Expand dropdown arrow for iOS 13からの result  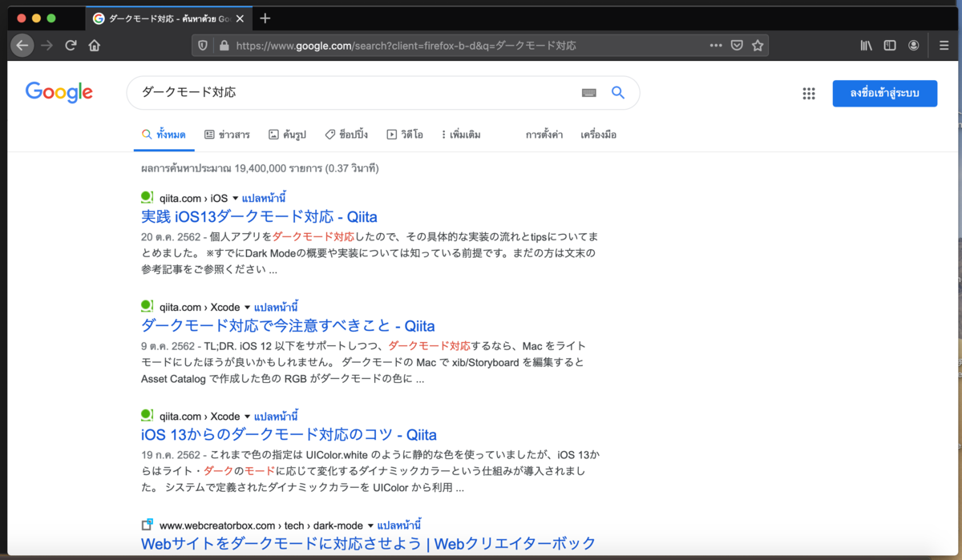248,417
